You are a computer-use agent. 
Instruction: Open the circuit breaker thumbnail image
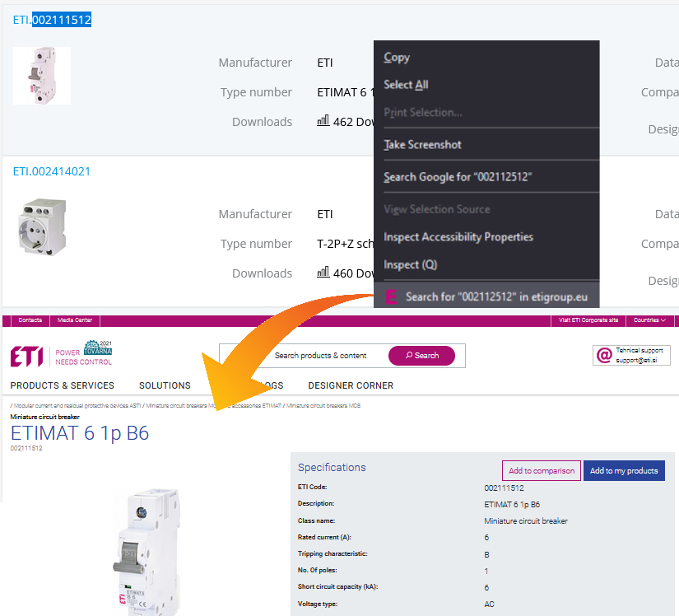click(x=41, y=76)
